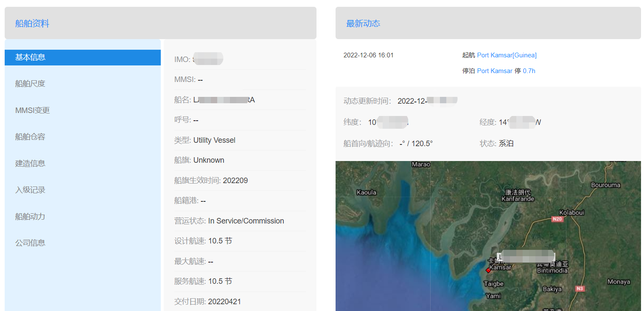
Task: Click the N3 road badge on map
Action: pos(580,288)
